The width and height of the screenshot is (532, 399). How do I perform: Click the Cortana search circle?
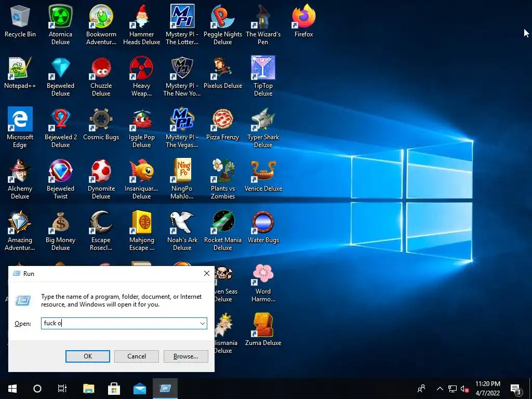click(x=37, y=389)
